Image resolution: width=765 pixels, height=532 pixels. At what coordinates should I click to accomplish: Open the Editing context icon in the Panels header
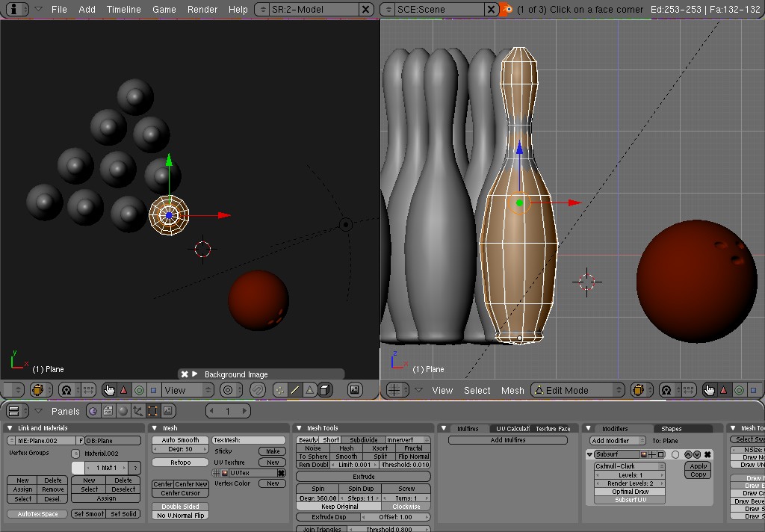[152, 411]
